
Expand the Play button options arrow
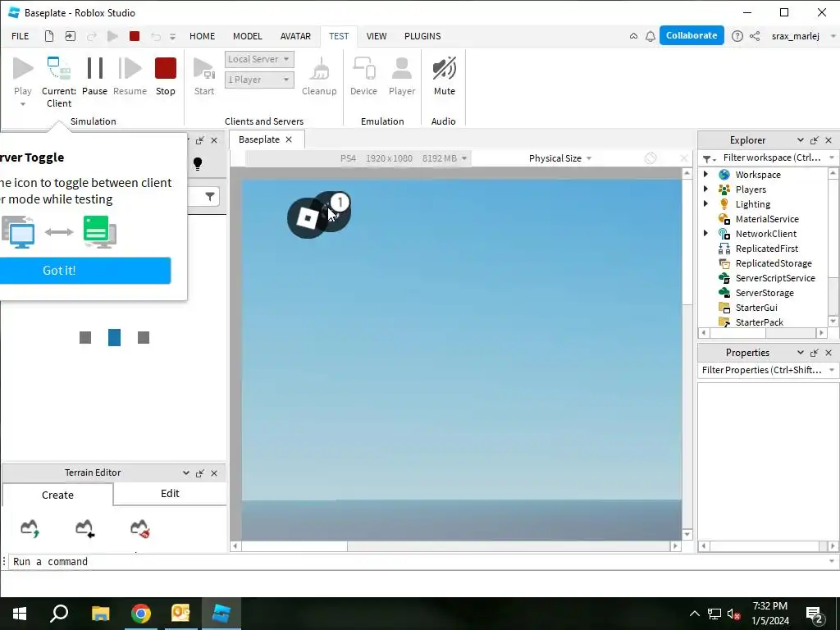(23, 104)
